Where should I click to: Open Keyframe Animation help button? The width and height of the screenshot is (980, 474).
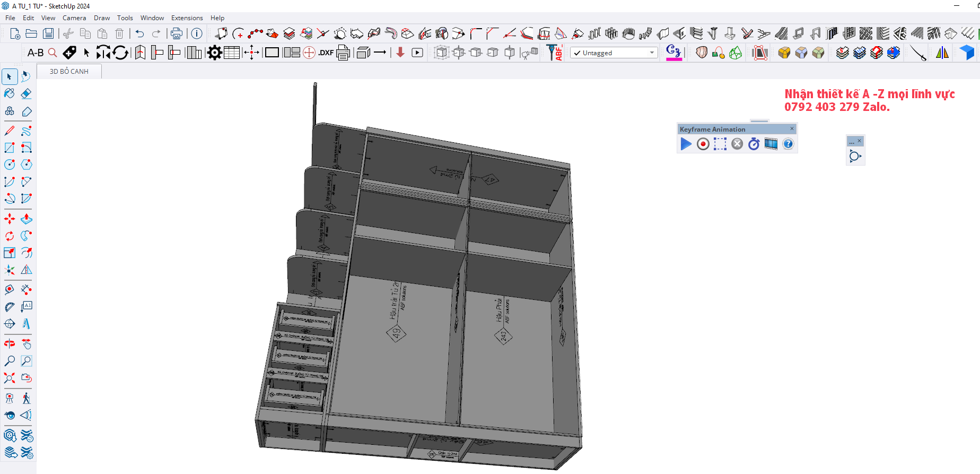coord(788,144)
